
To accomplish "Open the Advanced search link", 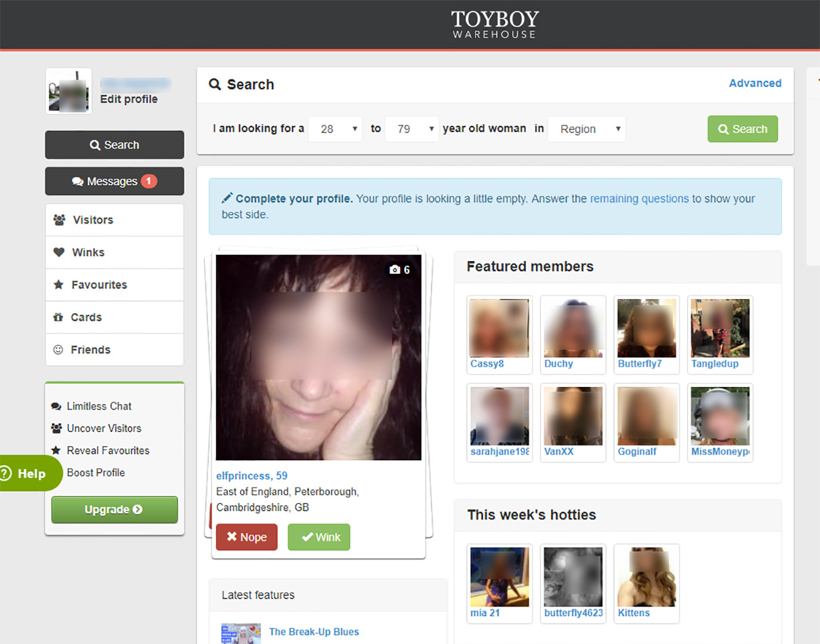I will [x=755, y=83].
